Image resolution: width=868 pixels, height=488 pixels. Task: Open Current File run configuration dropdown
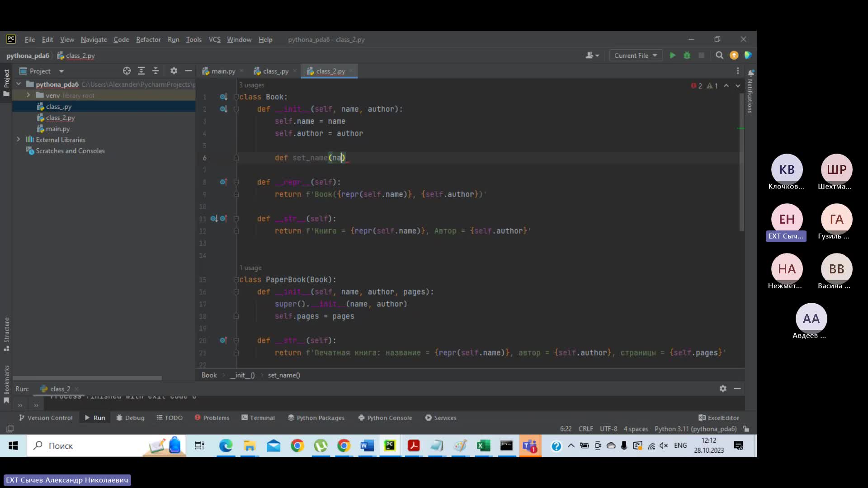[636, 55]
